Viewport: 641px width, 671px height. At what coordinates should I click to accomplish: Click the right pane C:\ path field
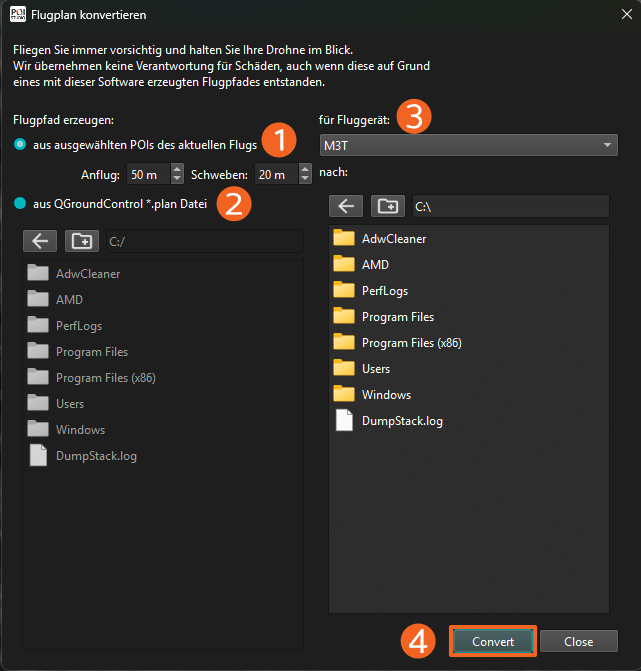[508, 206]
